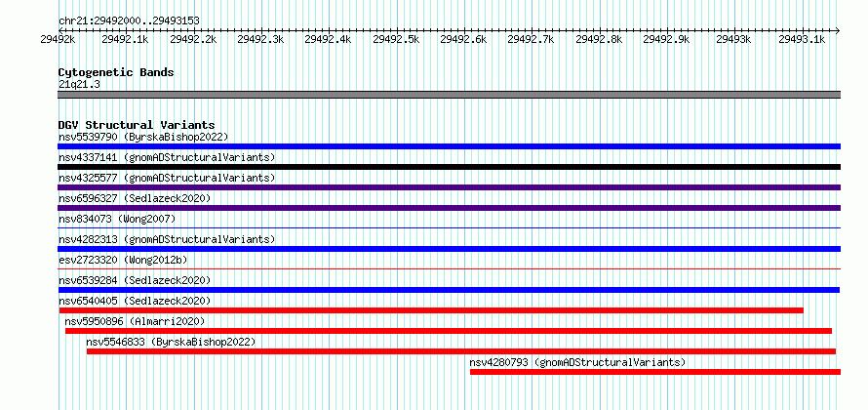868x410 pixels.
Task: Click the 29492.8k ruler tick label
Action: (600, 39)
